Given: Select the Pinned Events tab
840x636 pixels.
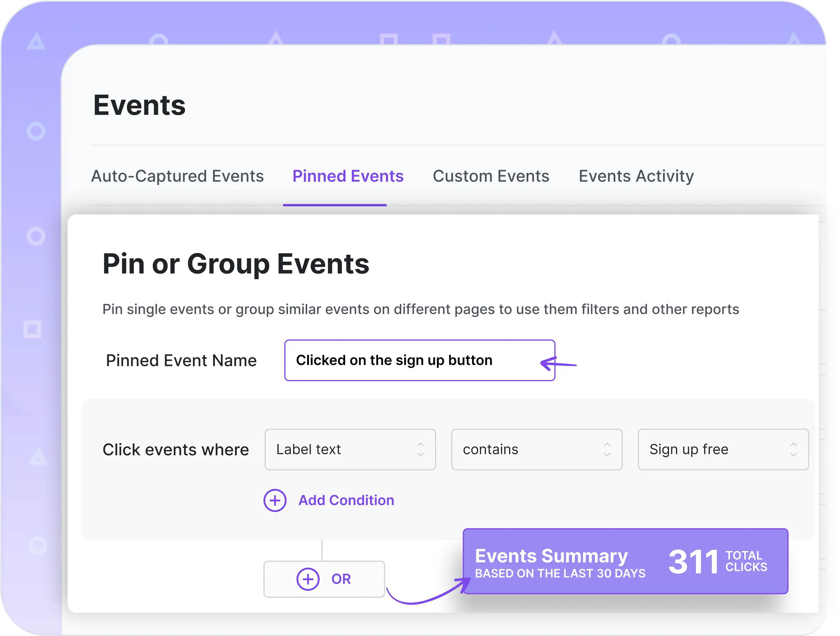Looking at the screenshot, I should [x=347, y=176].
